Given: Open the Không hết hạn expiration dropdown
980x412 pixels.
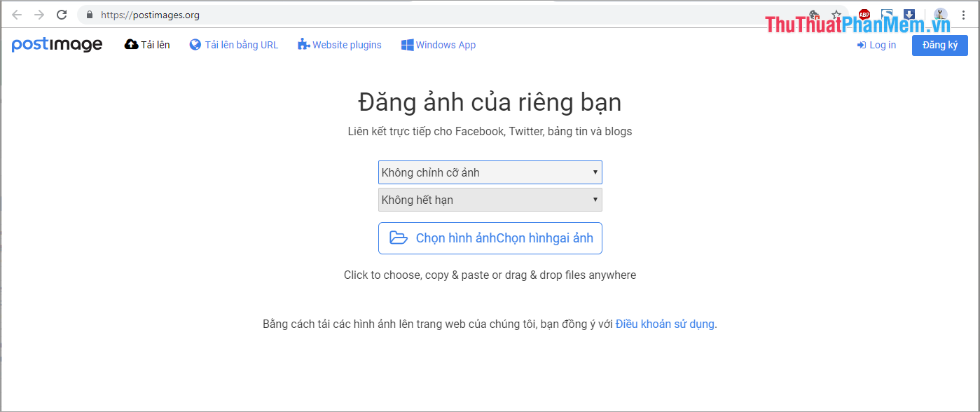Looking at the screenshot, I should coord(490,200).
